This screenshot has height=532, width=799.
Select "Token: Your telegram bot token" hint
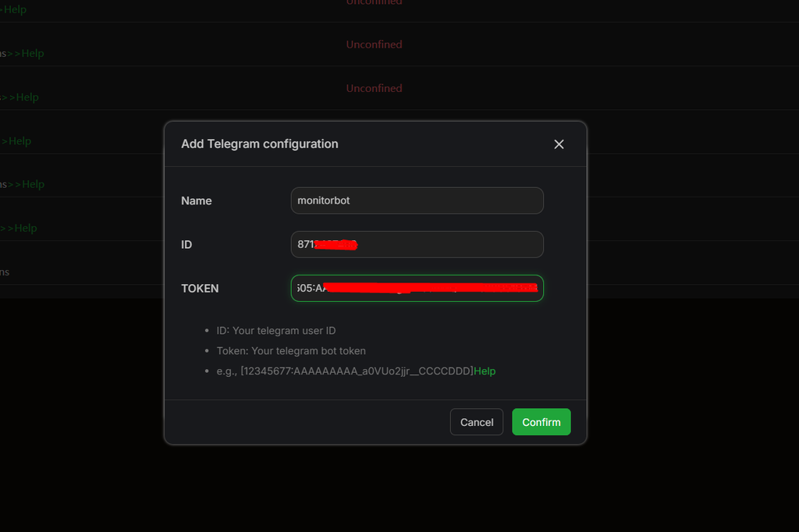click(x=291, y=351)
